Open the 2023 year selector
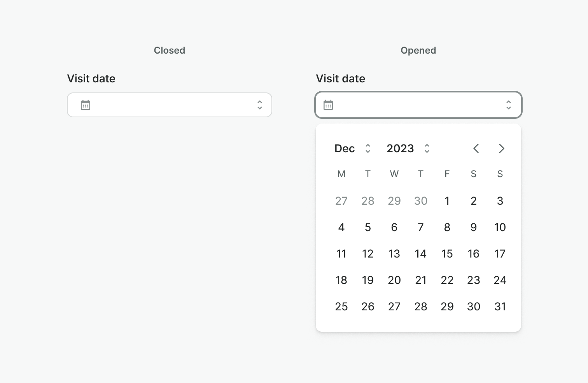 (x=400, y=148)
